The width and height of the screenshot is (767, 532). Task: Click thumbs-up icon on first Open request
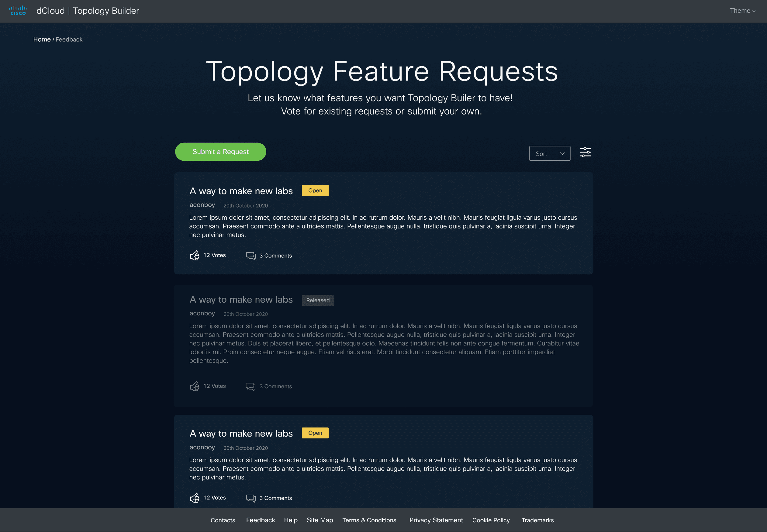point(195,255)
